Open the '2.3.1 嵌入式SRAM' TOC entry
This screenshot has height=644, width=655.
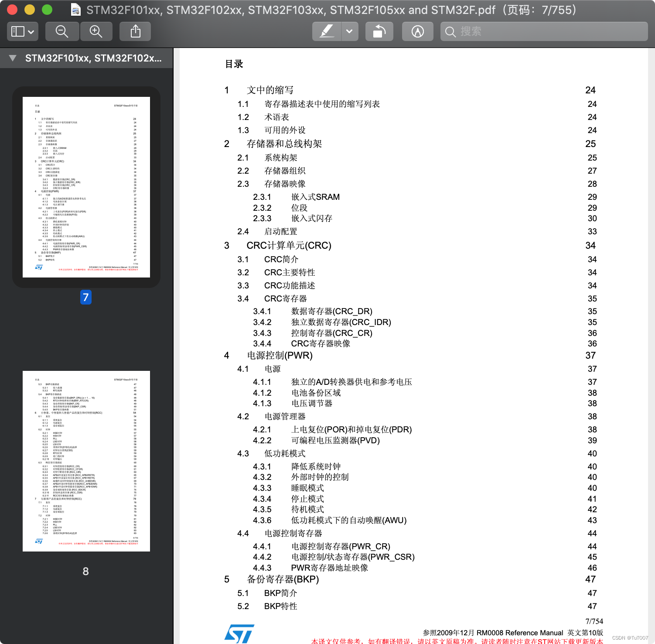tap(315, 197)
